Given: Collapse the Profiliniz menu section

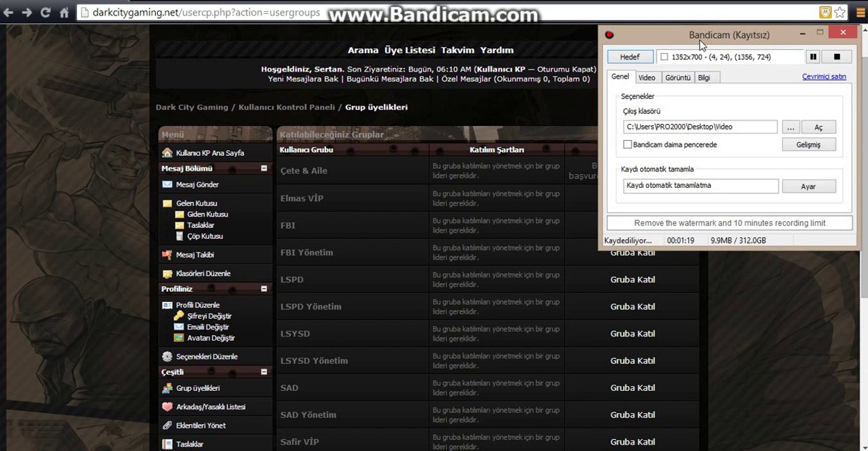Looking at the screenshot, I should pos(264,289).
